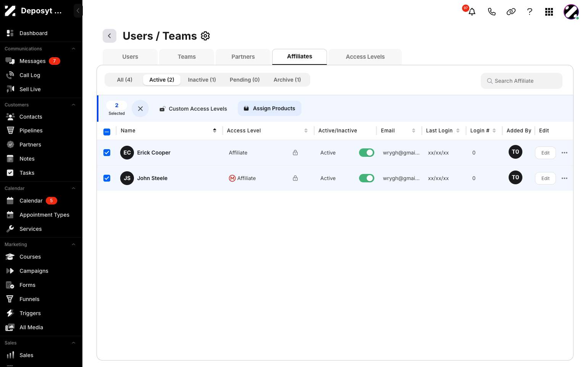Sort by the Last Login column
Viewport: 588px width, 367px height.
[x=458, y=130]
